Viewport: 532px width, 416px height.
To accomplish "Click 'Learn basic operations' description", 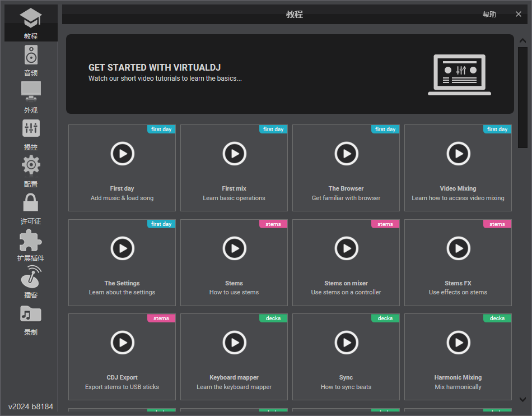I will coord(234,198).
